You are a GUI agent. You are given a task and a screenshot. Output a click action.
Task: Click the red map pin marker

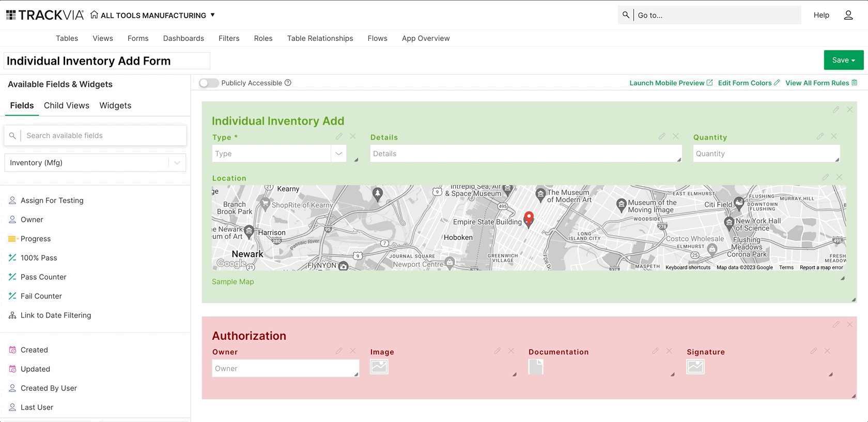click(x=529, y=219)
